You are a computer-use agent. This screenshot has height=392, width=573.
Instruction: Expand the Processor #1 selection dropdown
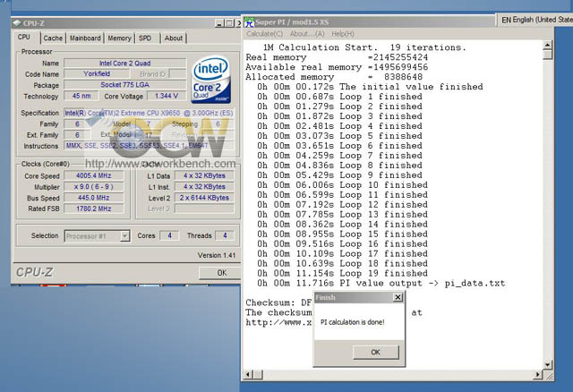tap(124, 236)
